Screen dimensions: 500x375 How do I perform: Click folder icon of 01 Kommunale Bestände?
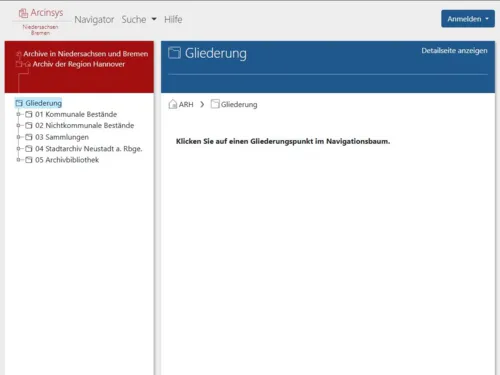tap(29, 114)
